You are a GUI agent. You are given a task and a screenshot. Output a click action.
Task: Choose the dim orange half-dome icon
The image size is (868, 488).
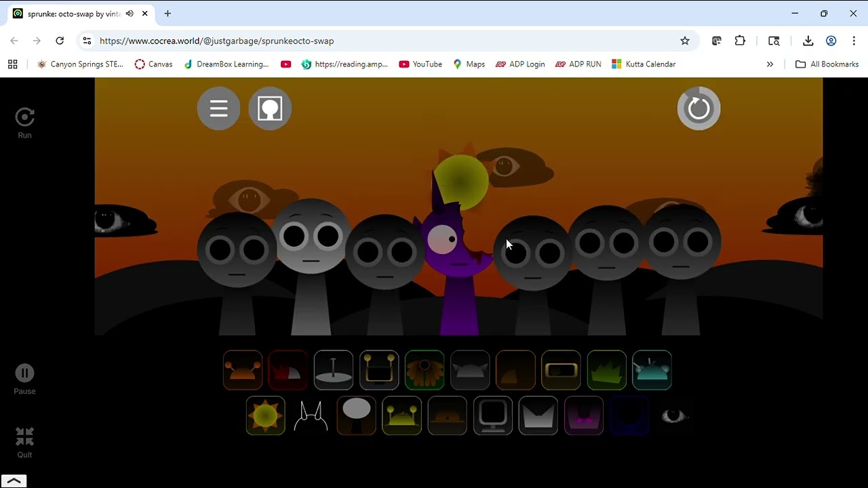(515, 370)
